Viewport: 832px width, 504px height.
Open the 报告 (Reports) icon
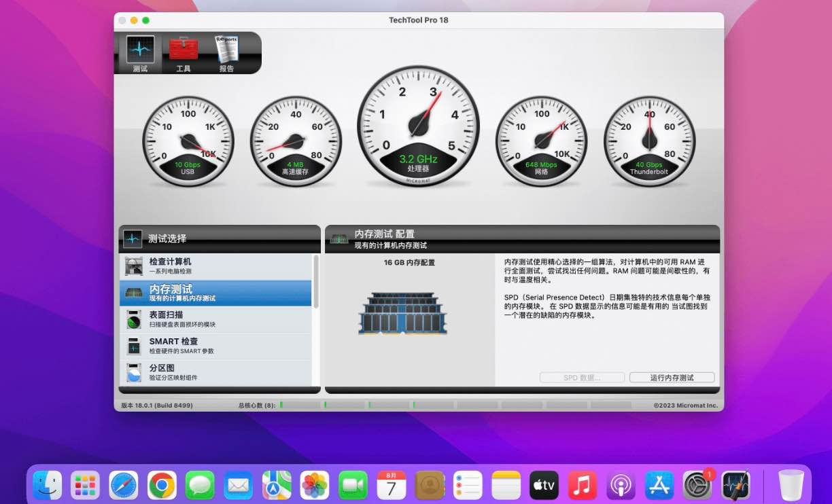226,53
